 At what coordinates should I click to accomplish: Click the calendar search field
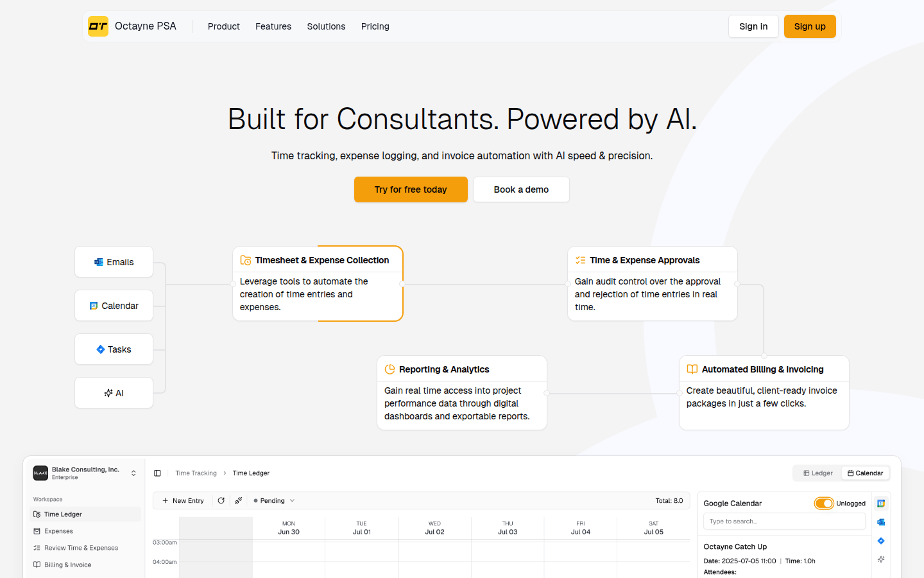click(784, 521)
